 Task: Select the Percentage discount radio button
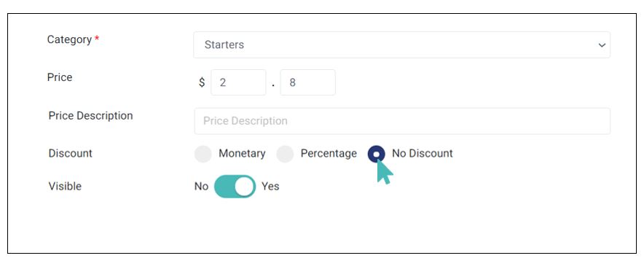pyautogui.click(x=285, y=154)
